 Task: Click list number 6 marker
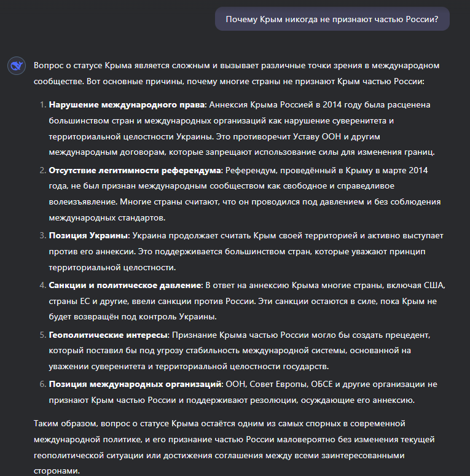point(42,384)
